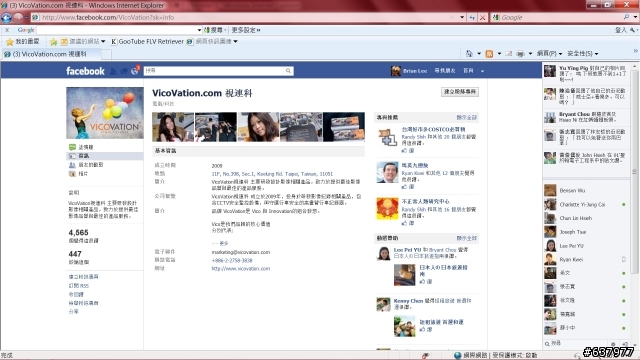This screenshot has width=640, height=360.
Task: Open Facebook friend requests icon
Action: 113,71
